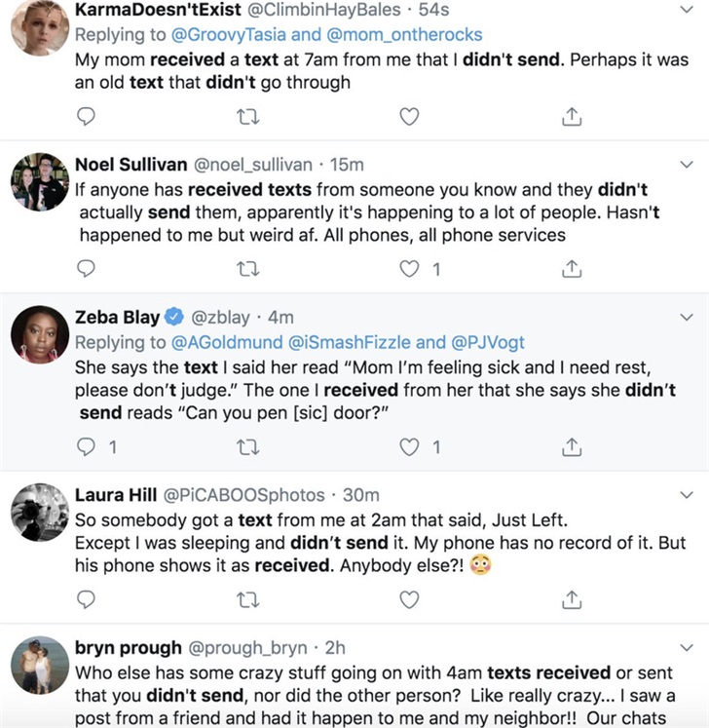Reply to KarmaDoesn'tExist's tweet
709x728 pixels.
point(86,117)
